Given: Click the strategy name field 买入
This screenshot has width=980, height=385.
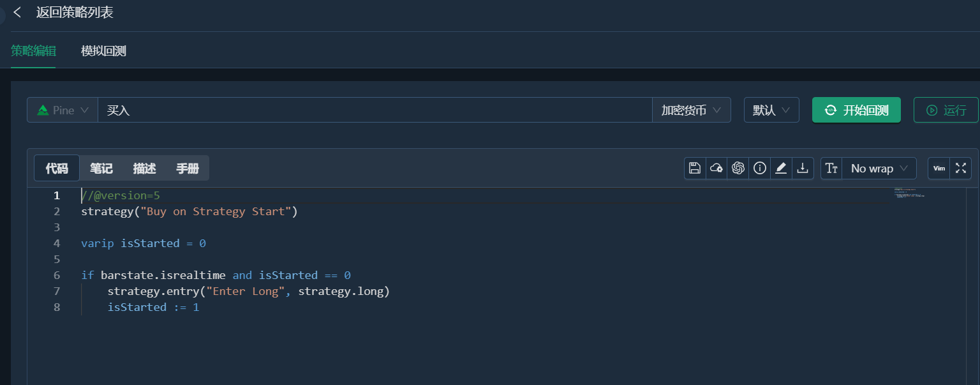Looking at the screenshot, I should tap(375, 110).
